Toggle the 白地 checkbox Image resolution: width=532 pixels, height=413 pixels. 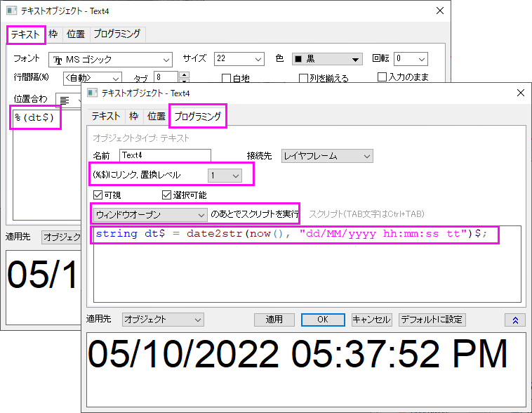(226, 79)
